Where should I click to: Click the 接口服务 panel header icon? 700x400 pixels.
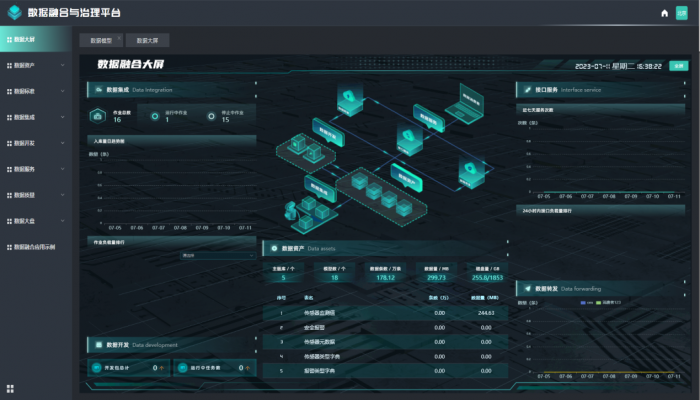point(523,89)
